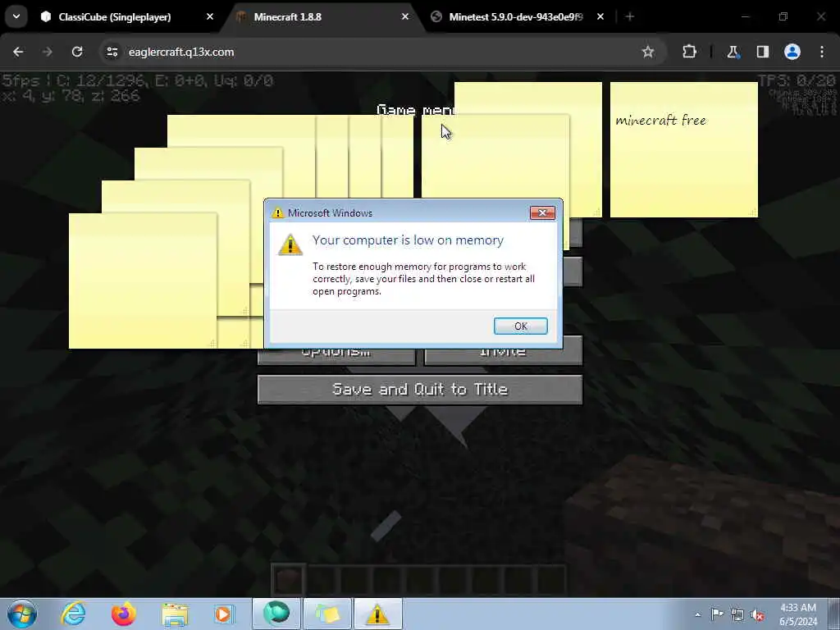The height and width of the screenshot is (630, 840).
Task: Switch to the Minecraft 1.8.8 tab
Action: tap(322, 16)
